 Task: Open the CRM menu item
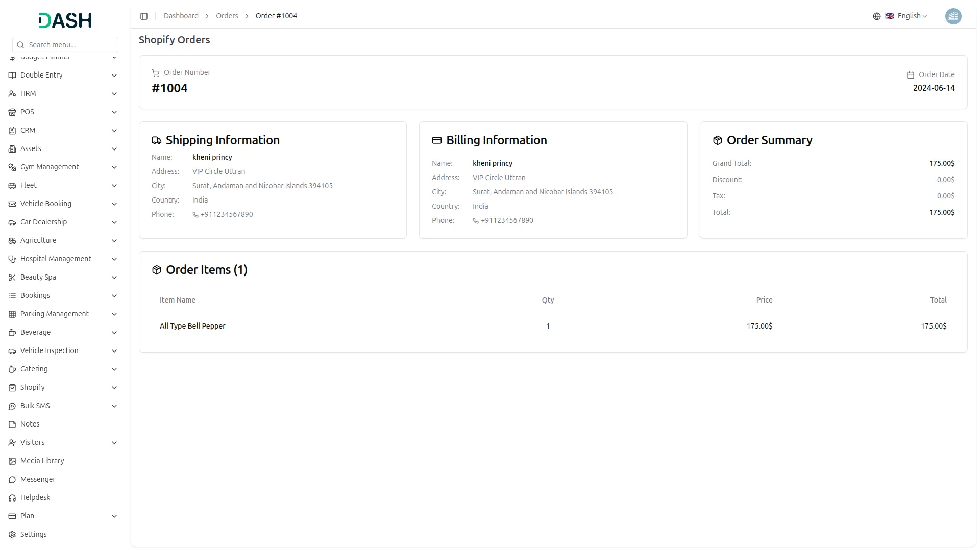28,130
